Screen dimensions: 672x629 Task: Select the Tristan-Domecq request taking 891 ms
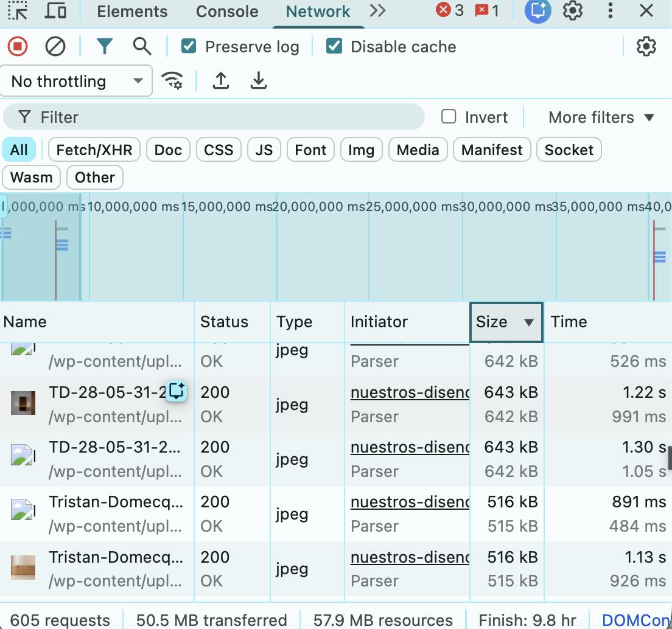coord(336,514)
